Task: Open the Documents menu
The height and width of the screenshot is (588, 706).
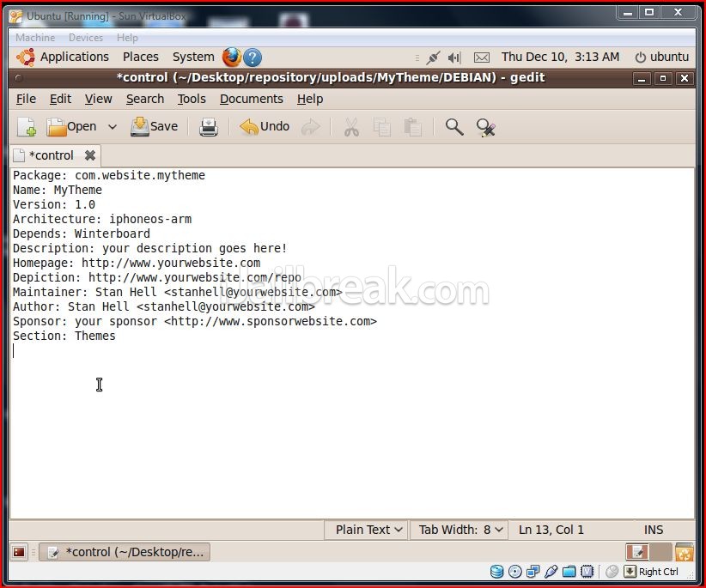Action: [x=251, y=99]
